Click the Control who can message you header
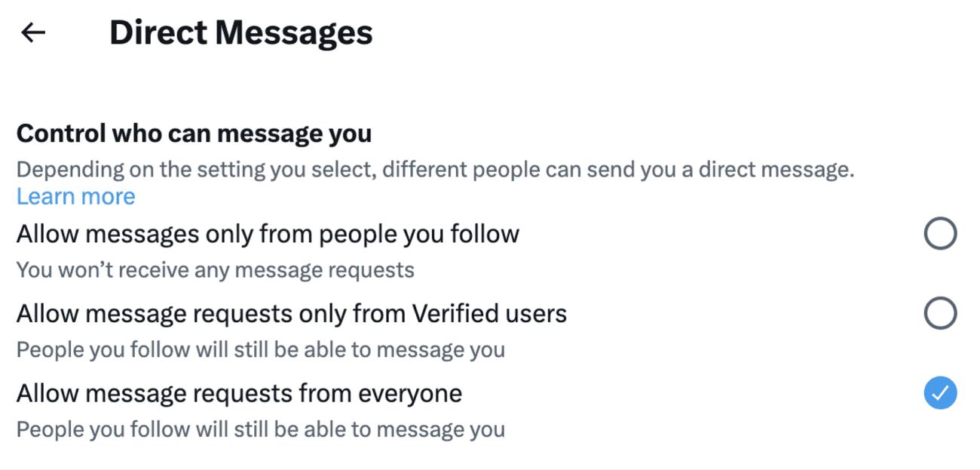Viewport: 980px width, 470px height. (194, 133)
